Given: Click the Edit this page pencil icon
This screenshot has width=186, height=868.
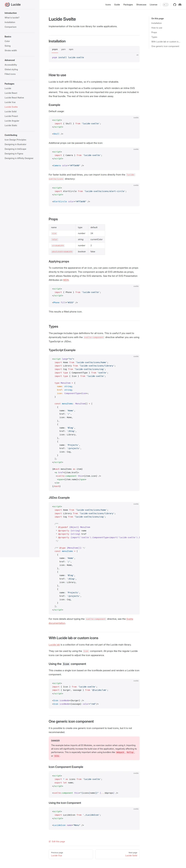Looking at the screenshot, I should click(50, 841).
